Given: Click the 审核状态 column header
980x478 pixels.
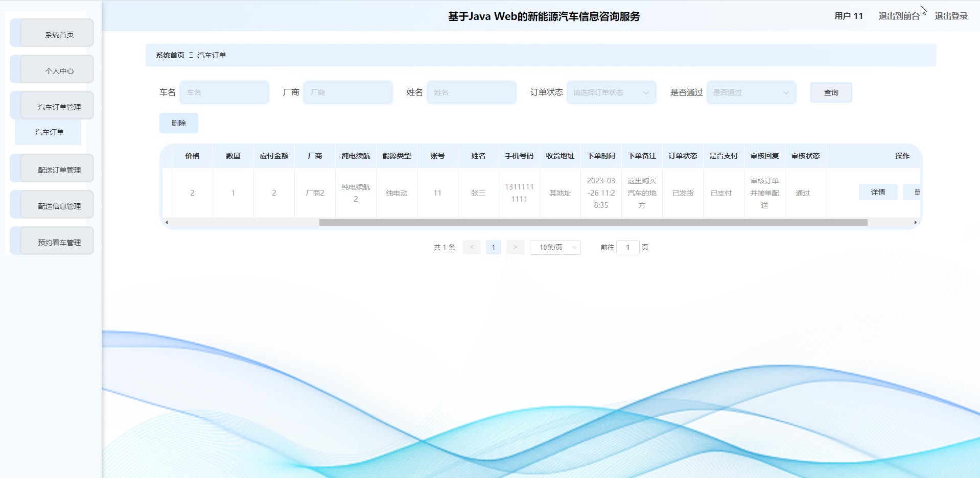Looking at the screenshot, I should (805, 156).
